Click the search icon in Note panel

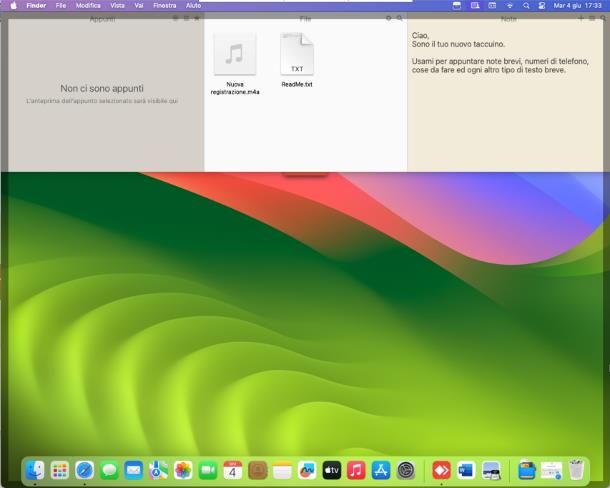[x=603, y=18]
